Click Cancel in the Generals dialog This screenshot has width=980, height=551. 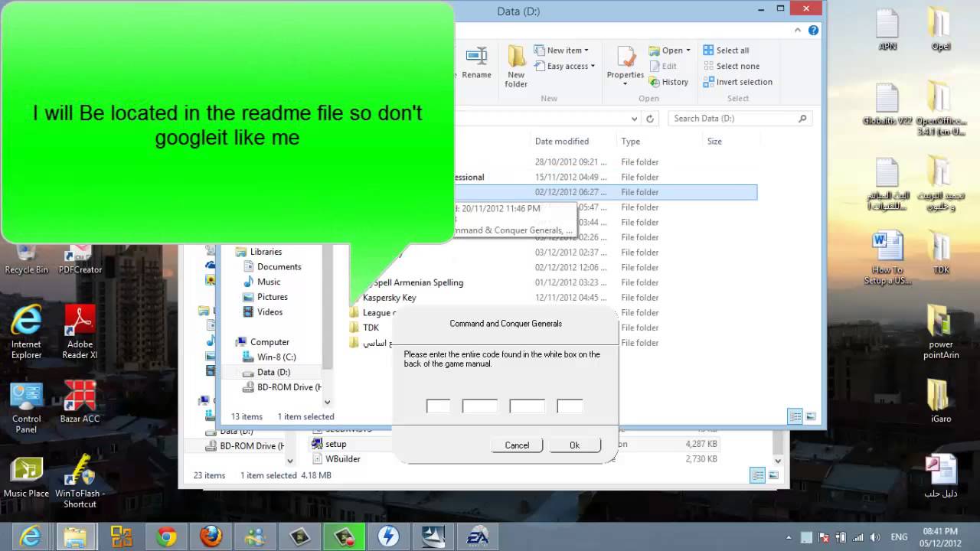(517, 445)
